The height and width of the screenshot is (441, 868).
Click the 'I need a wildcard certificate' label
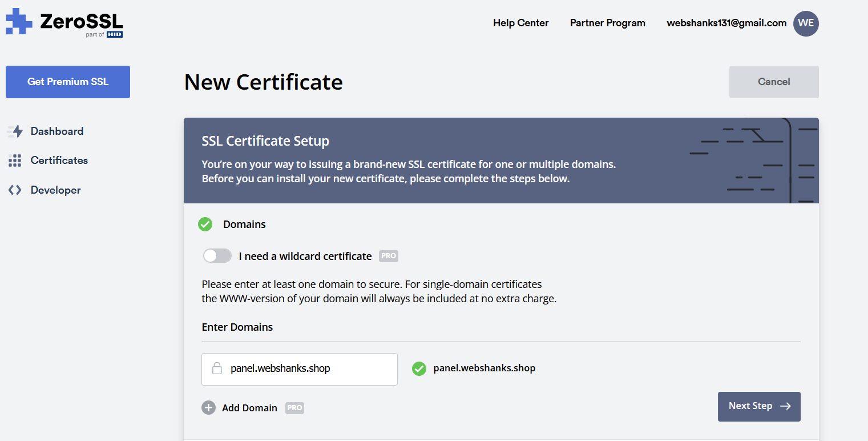[x=305, y=256]
